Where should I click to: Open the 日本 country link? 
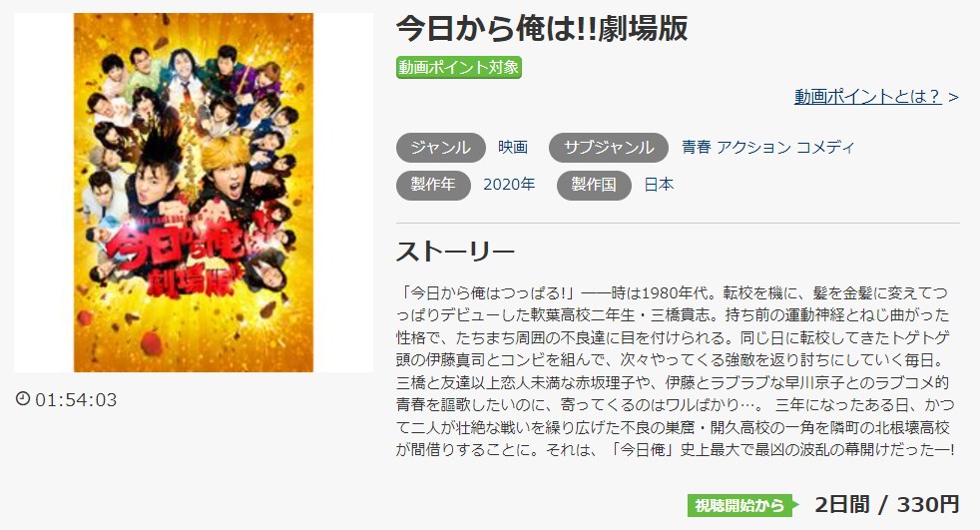659,185
